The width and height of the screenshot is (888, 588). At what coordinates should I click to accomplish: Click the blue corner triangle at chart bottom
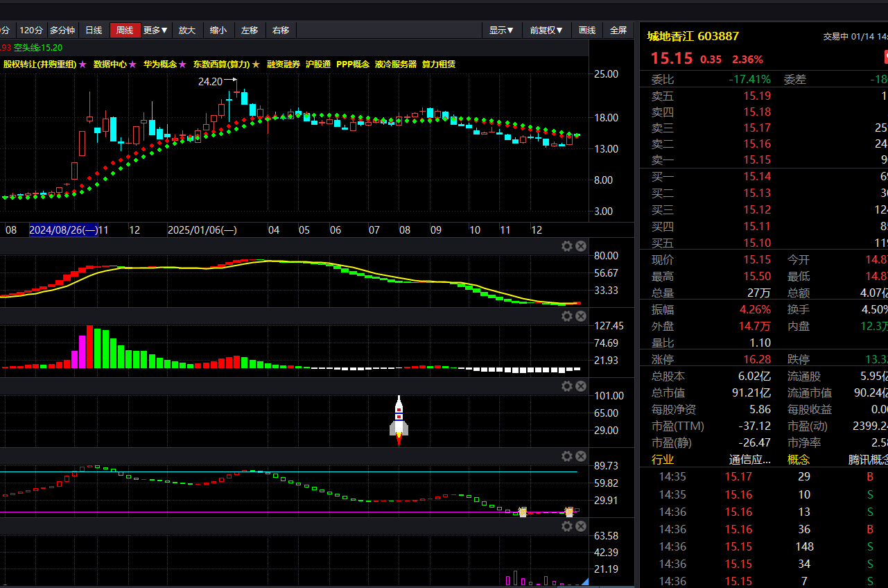(x=584, y=581)
